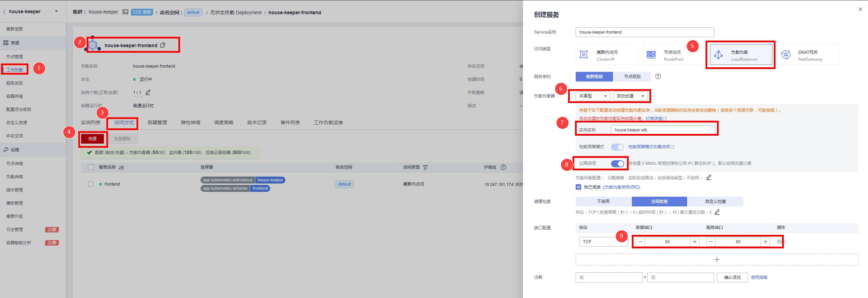Choose NodePort access type card
This screenshot has width=868, height=298.
pyautogui.click(x=674, y=54)
